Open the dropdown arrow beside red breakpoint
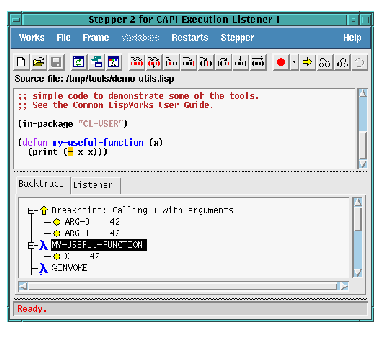Image resolution: width=383 pixels, height=361 pixels. pyautogui.click(x=294, y=62)
